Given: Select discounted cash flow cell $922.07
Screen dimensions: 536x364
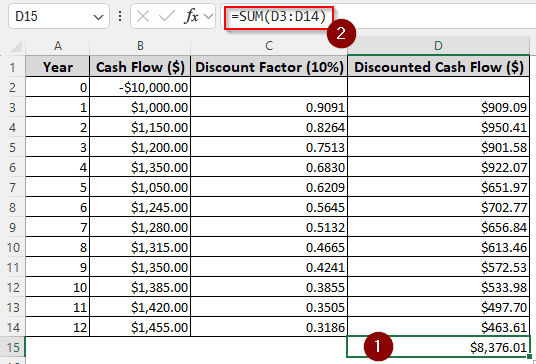Looking at the screenshot, I should [438, 167].
